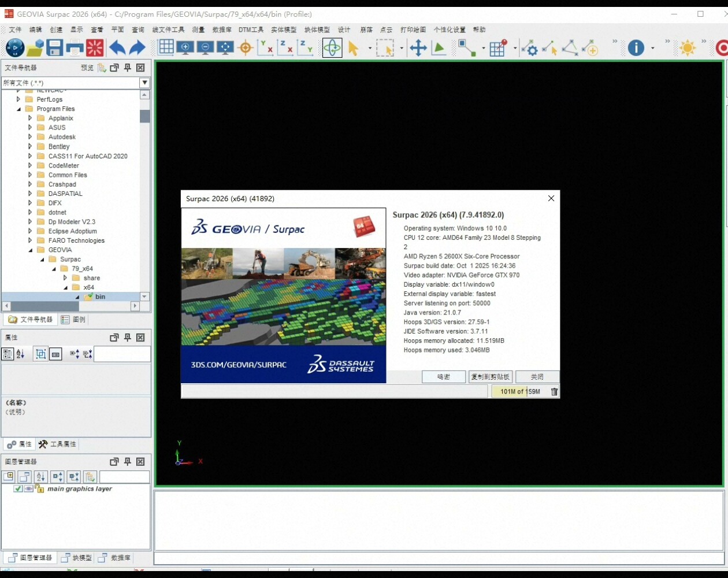This screenshot has width=728, height=578.
Task: Expand the Bentley folder node
Action: [x=30, y=147]
